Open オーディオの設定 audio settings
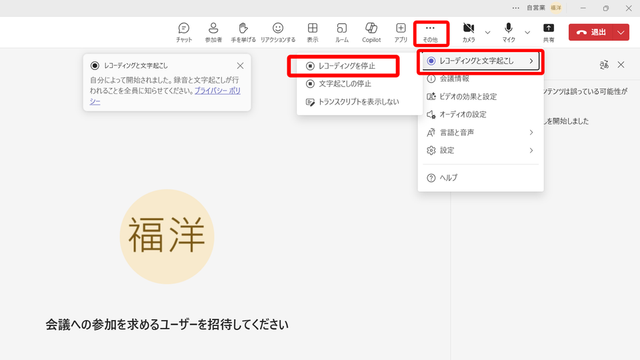The width and height of the screenshot is (640, 360). 480,115
